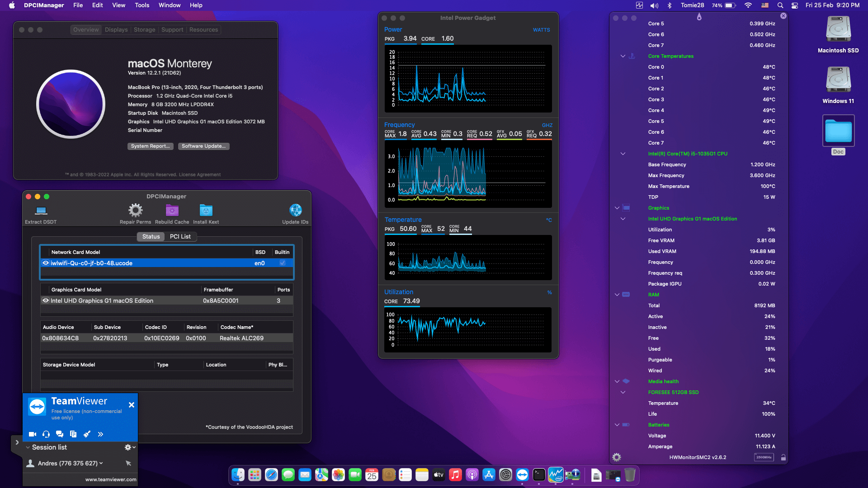The image size is (868, 488).
Task: Switch to Storage tab in About This Mac
Action: point(145,30)
